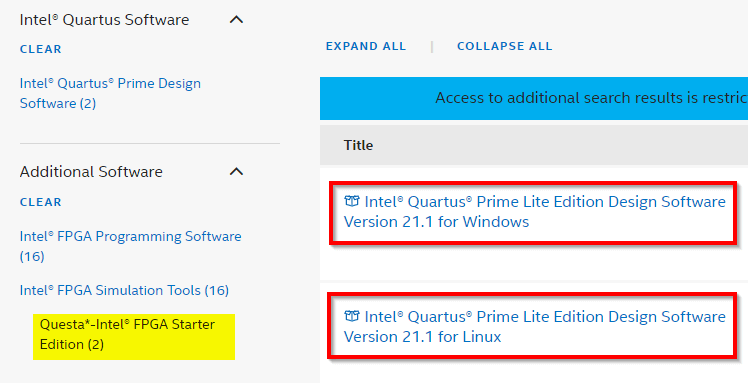Click EXPAND ALL above the results

[x=366, y=46]
